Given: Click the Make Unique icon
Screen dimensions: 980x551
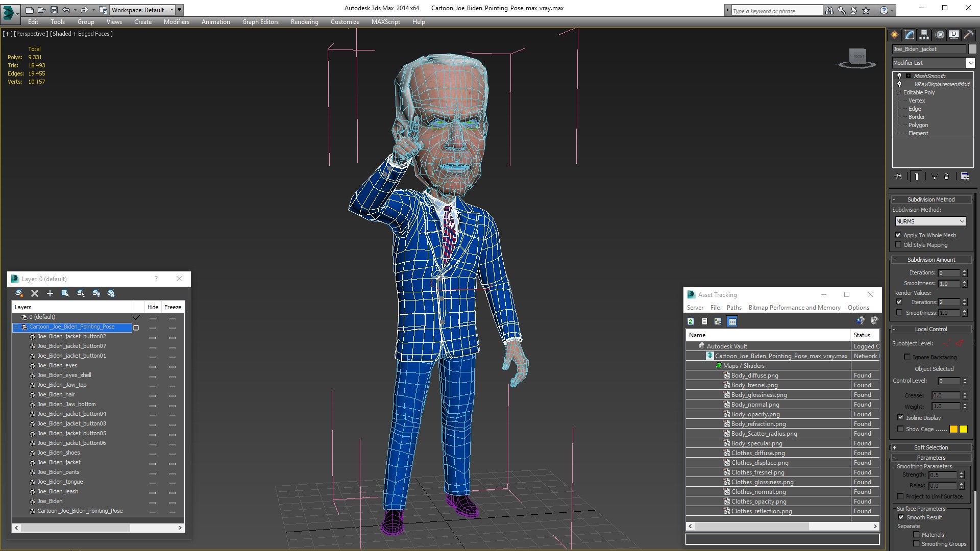Looking at the screenshot, I should click(x=934, y=177).
